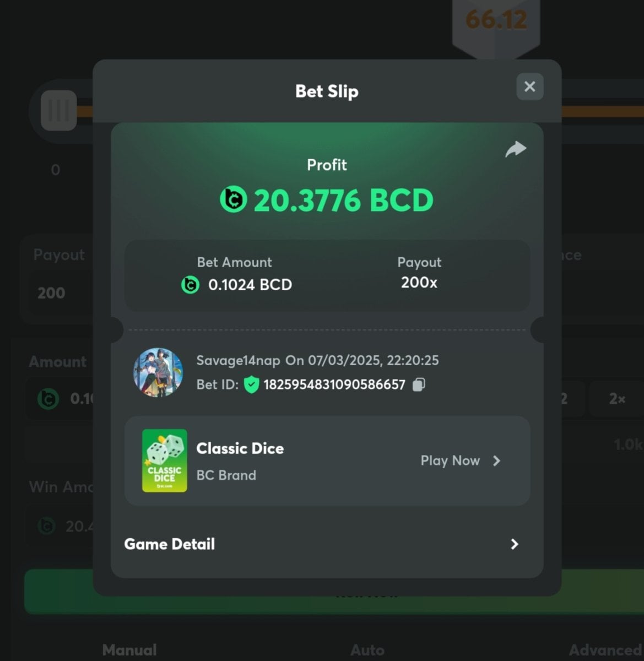
Task: Switch to the Auto tab
Action: (x=367, y=650)
